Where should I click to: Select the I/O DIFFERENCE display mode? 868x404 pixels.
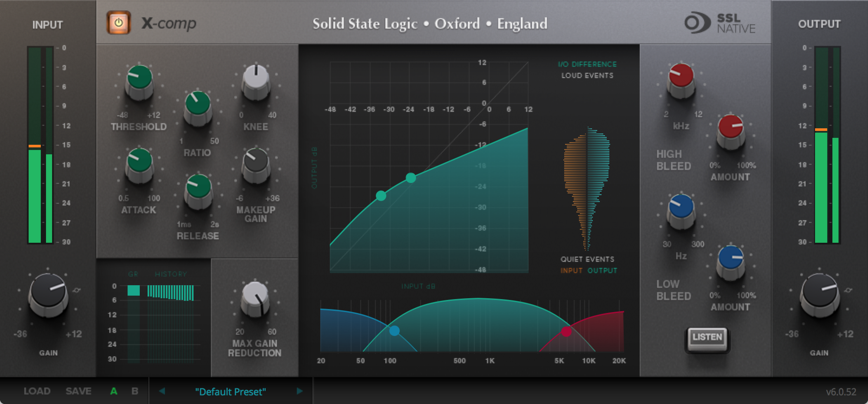click(x=587, y=64)
